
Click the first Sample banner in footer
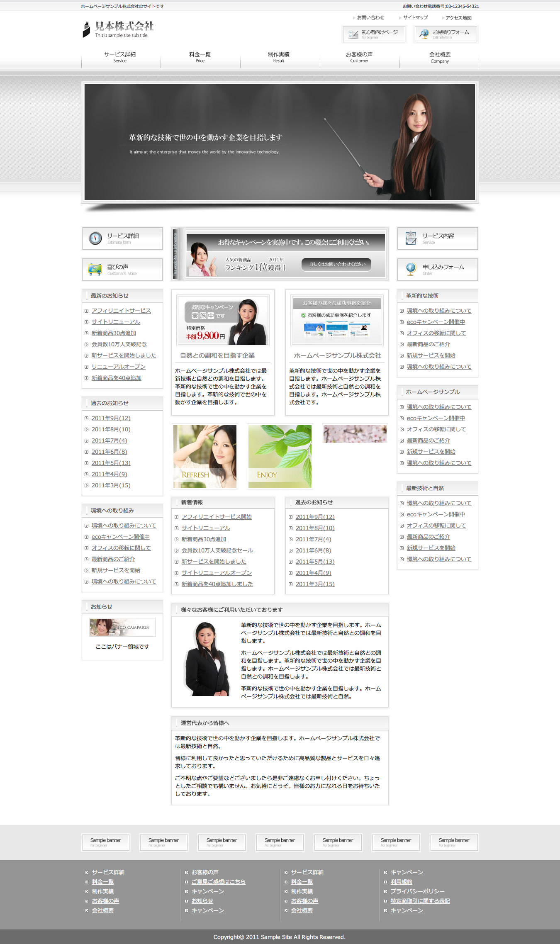point(106,842)
